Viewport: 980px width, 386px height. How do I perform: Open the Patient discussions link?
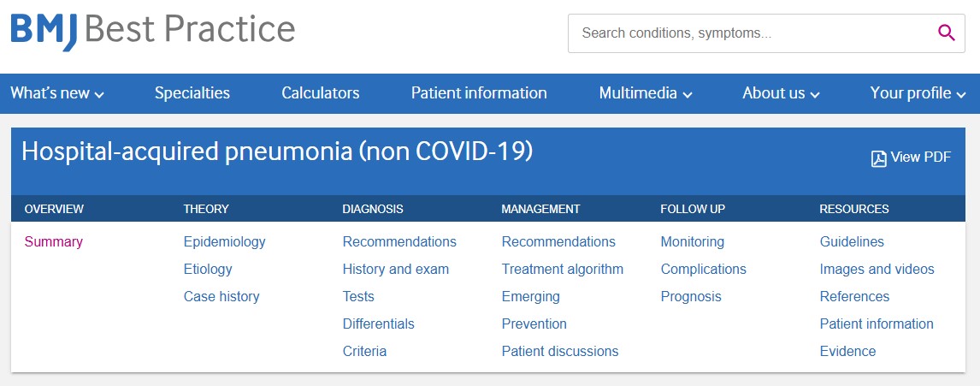click(x=560, y=351)
